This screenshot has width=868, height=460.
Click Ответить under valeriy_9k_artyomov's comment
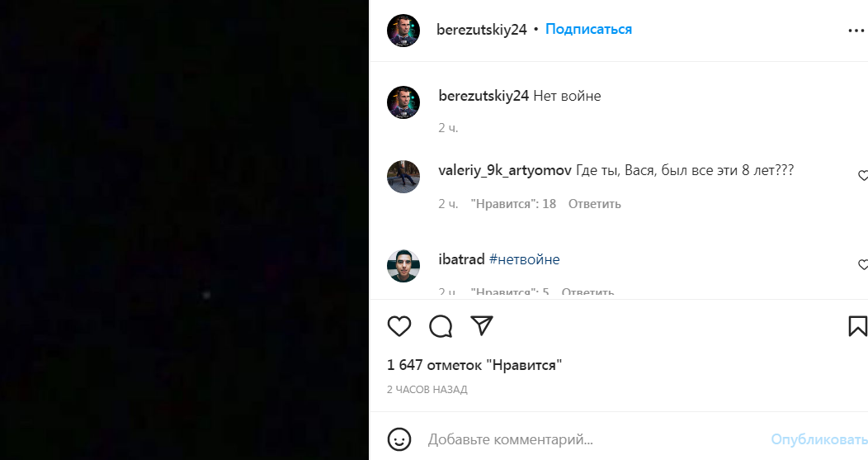pos(595,204)
